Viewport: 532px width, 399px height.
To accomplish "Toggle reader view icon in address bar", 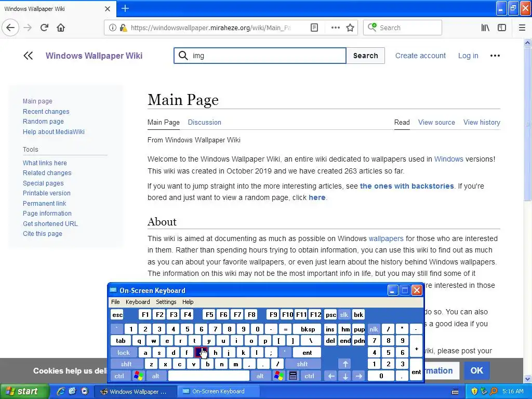I will pyautogui.click(x=314, y=28).
